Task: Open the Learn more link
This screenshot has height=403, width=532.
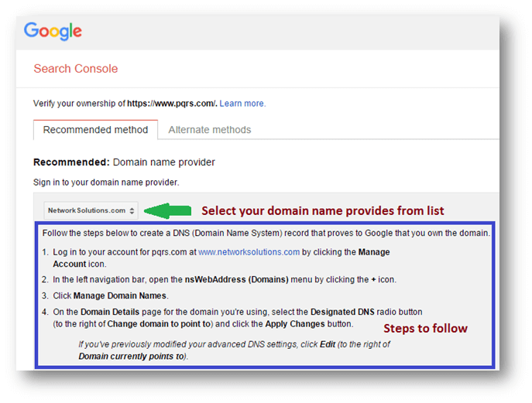Action: click(242, 104)
